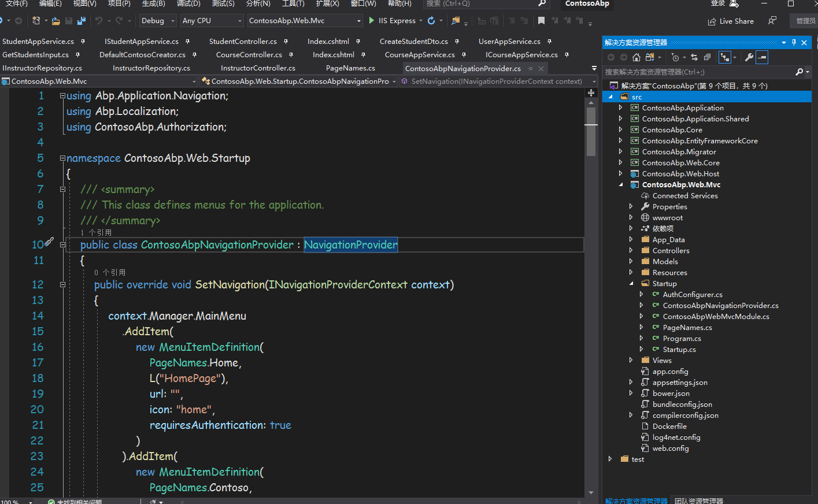Click the 1 个引用 CodeLens above line 10

(96, 232)
